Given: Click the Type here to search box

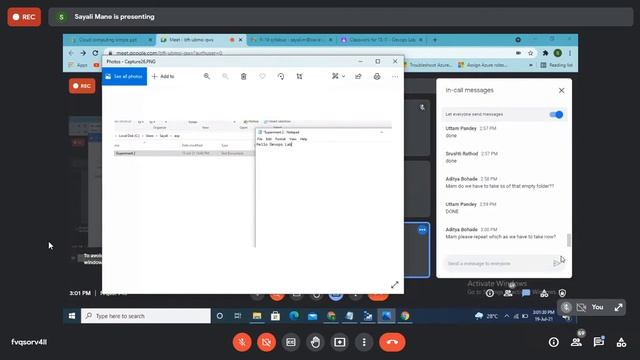Looking at the screenshot, I should click(146, 316).
